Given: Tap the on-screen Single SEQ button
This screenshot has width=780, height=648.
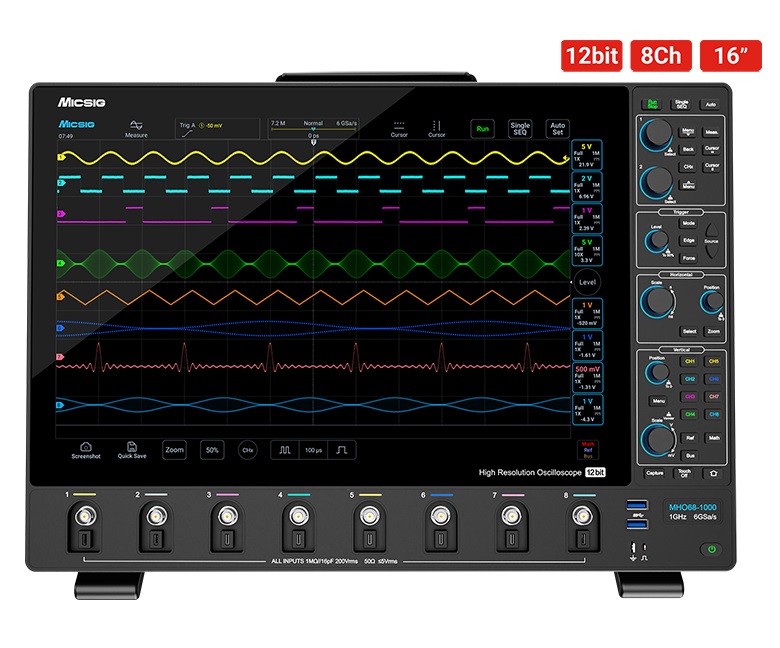Looking at the screenshot, I should [520, 129].
